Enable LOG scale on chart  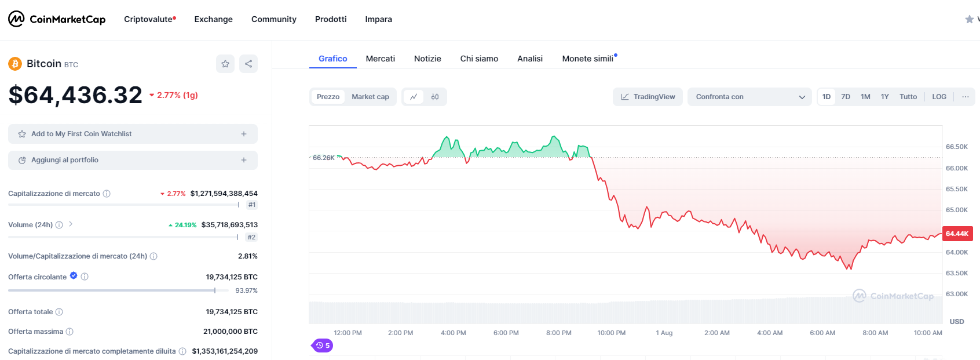click(939, 97)
